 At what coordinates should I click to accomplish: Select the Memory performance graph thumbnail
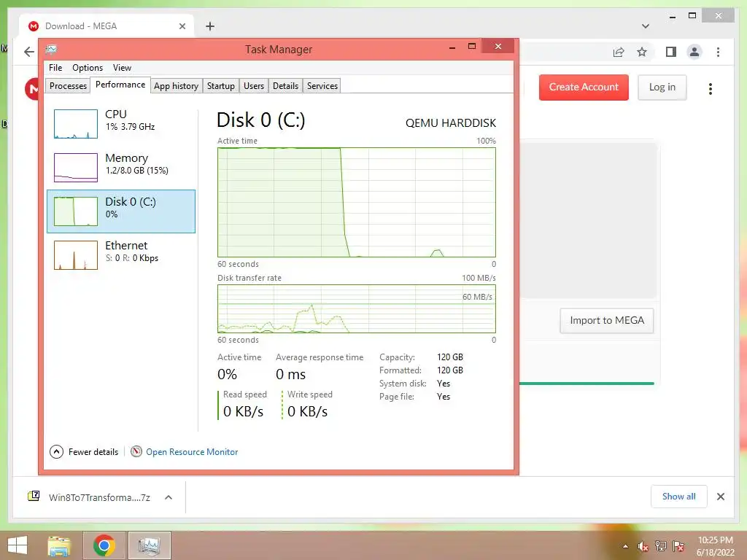76,168
